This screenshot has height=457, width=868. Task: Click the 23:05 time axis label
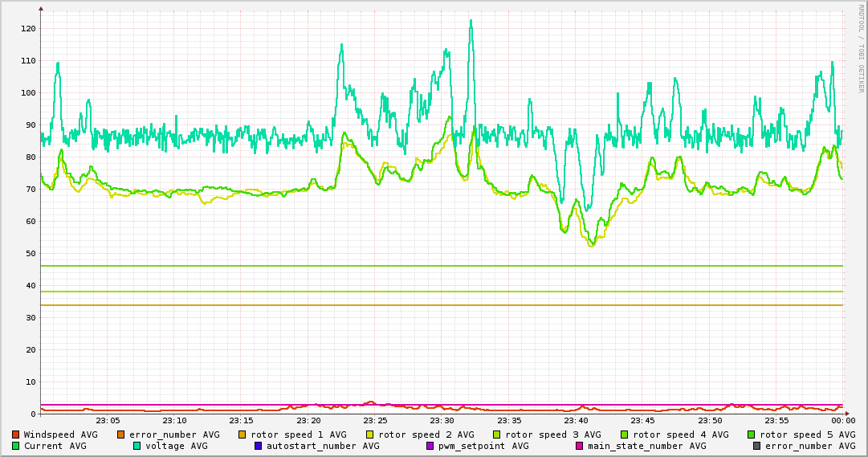108,421
